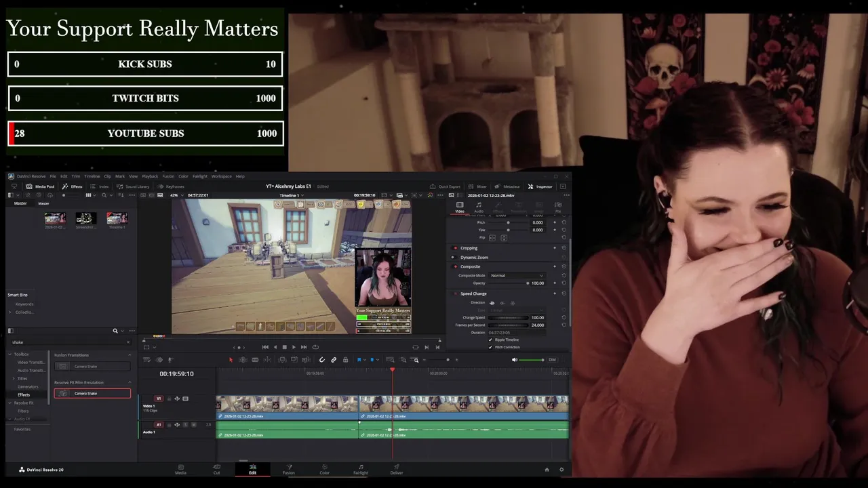This screenshot has height=488, width=868.
Task: Toggle lock on Video 1 track
Action: 169,399
